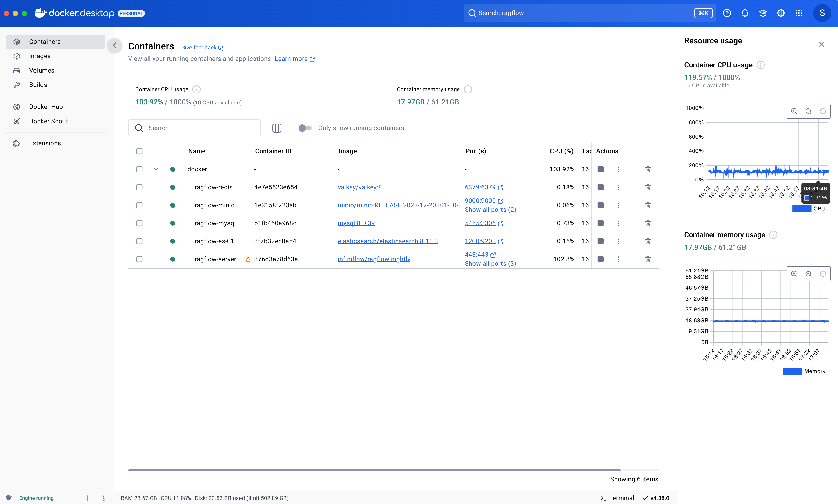Select the ragflow-minio checkbox
Screen dimensions: 838x504
139,205
